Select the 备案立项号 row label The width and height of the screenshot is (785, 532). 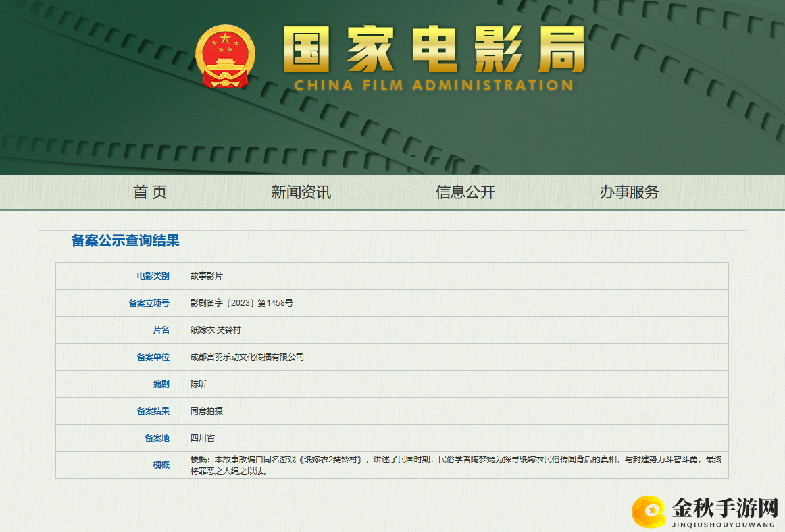click(x=149, y=302)
